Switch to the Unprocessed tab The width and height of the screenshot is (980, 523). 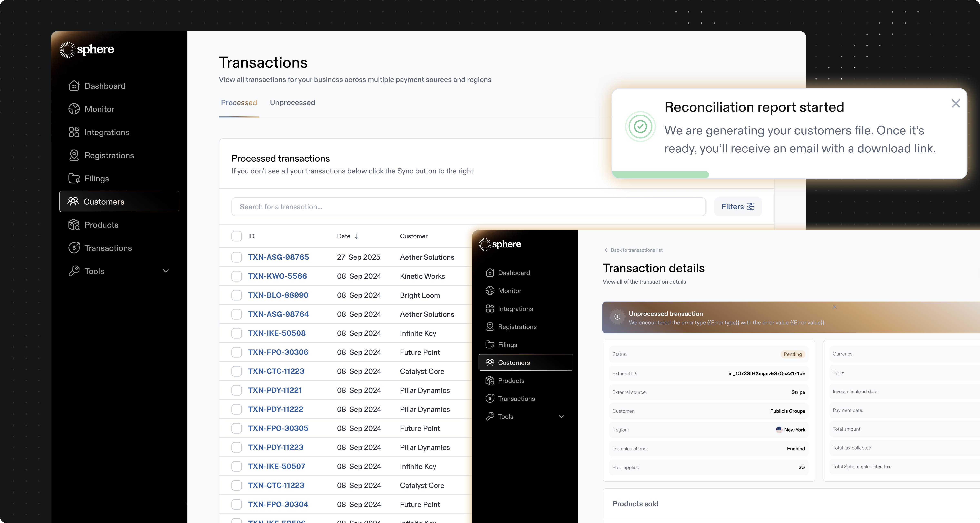[292, 103]
